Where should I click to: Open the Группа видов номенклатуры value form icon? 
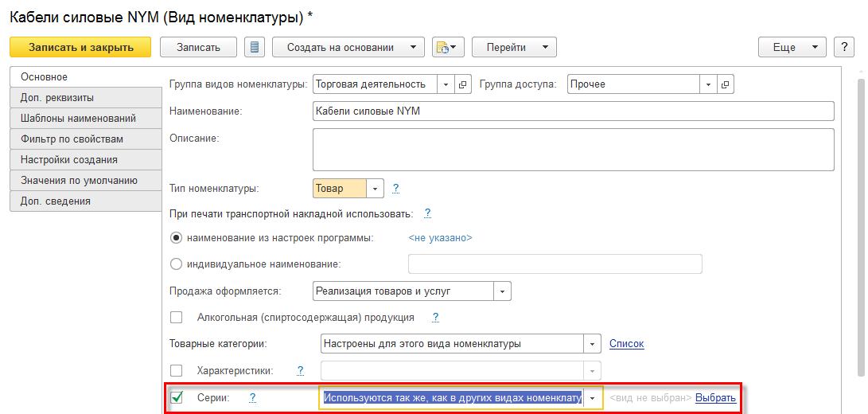click(463, 84)
